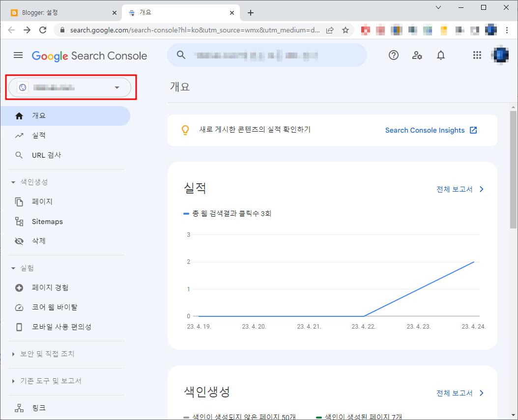Click the network icon beside 링크
The image size is (518, 420).
click(x=19, y=408)
